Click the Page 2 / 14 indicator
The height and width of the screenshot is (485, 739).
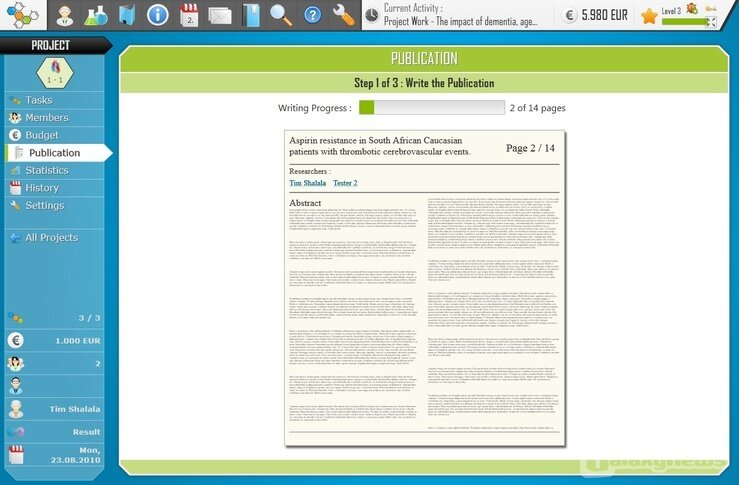point(530,148)
